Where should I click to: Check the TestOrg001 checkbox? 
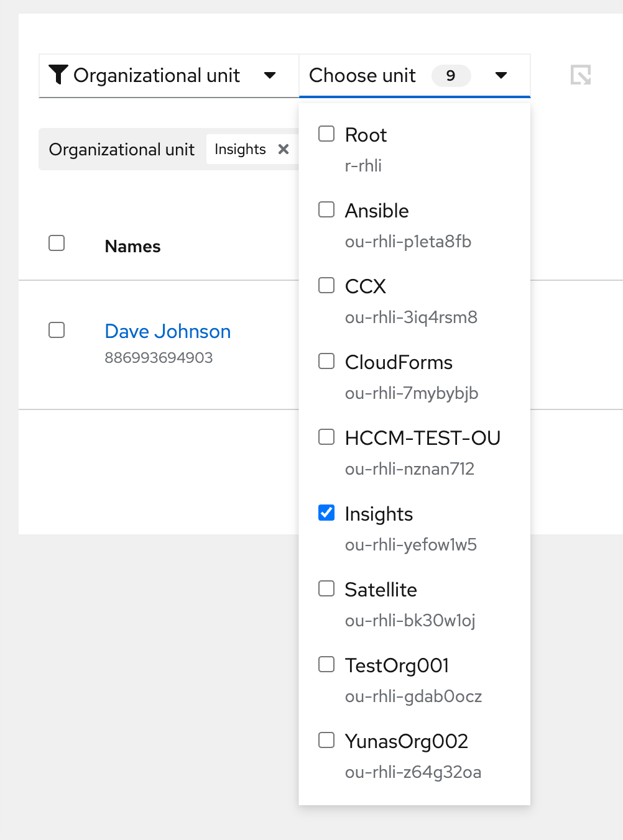326,664
